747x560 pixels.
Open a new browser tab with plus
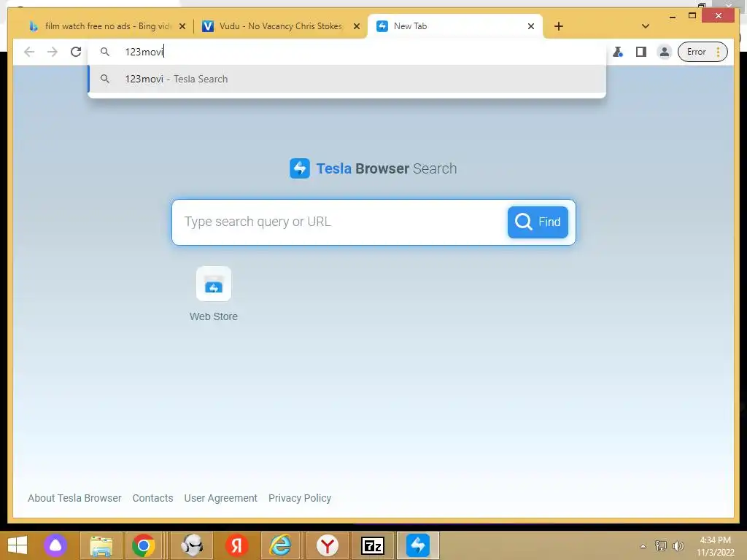click(559, 27)
